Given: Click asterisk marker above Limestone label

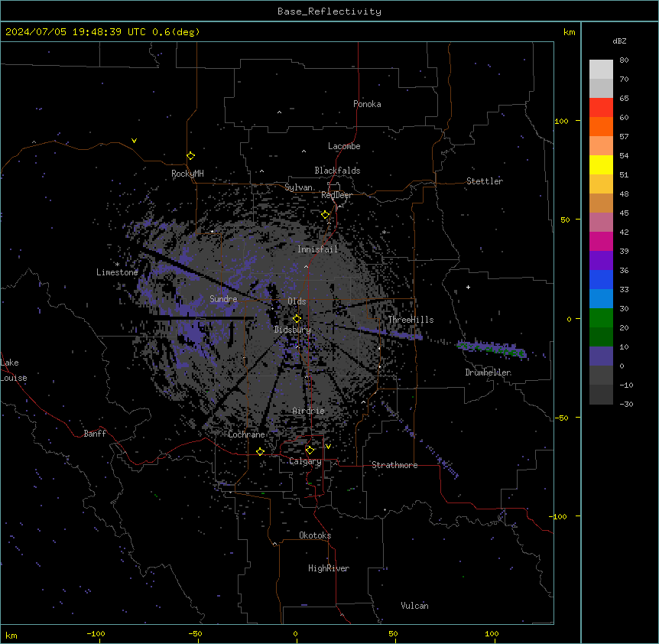Looking at the screenshot, I should click(117, 265).
